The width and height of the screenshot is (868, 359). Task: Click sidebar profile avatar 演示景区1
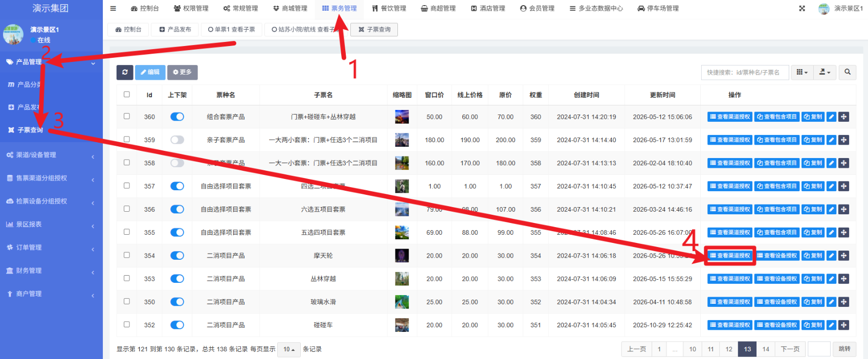[13, 34]
